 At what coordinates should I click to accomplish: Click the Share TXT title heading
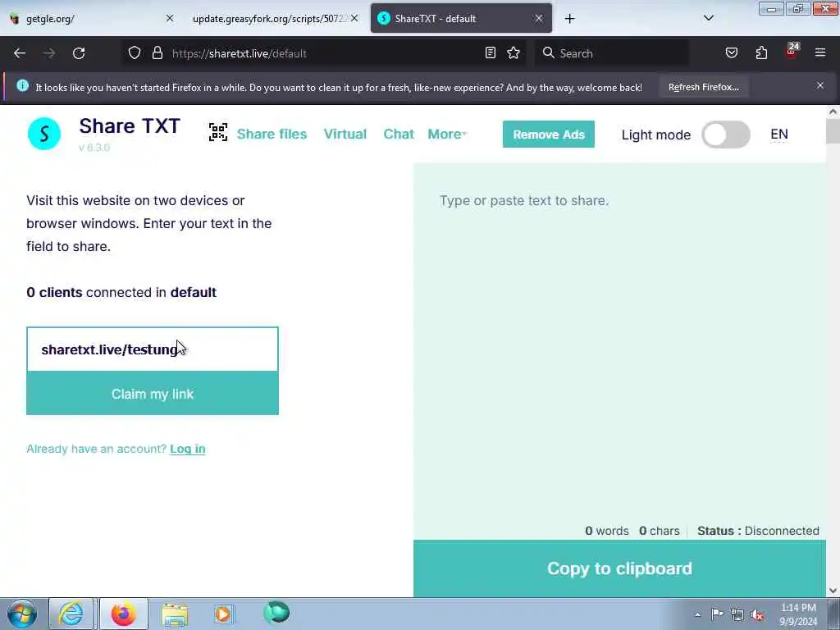[x=130, y=126]
